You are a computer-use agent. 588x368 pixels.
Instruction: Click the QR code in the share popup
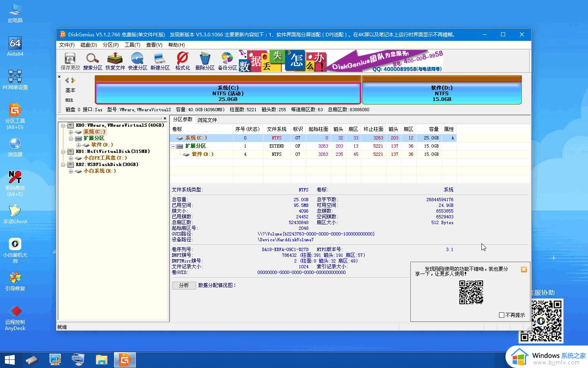coord(471,292)
